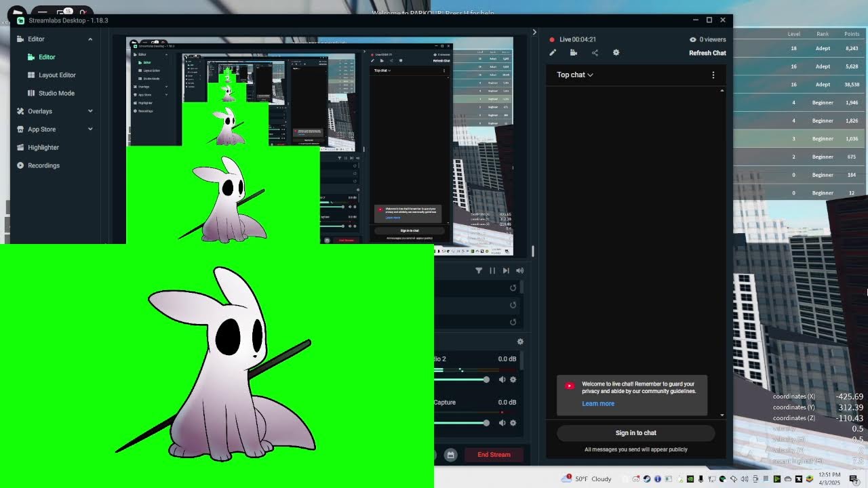This screenshot has width=868, height=488.
Task: Select the 38,538 points leaderboard row in game
Action: point(800,85)
